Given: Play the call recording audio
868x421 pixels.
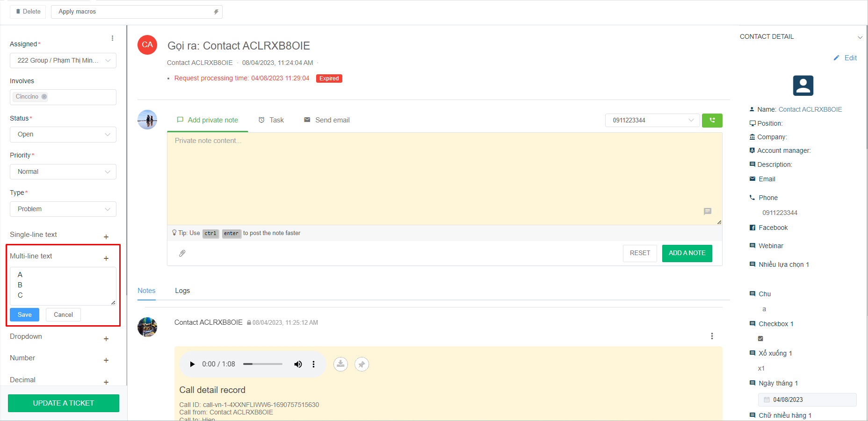Looking at the screenshot, I should pos(192,364).
